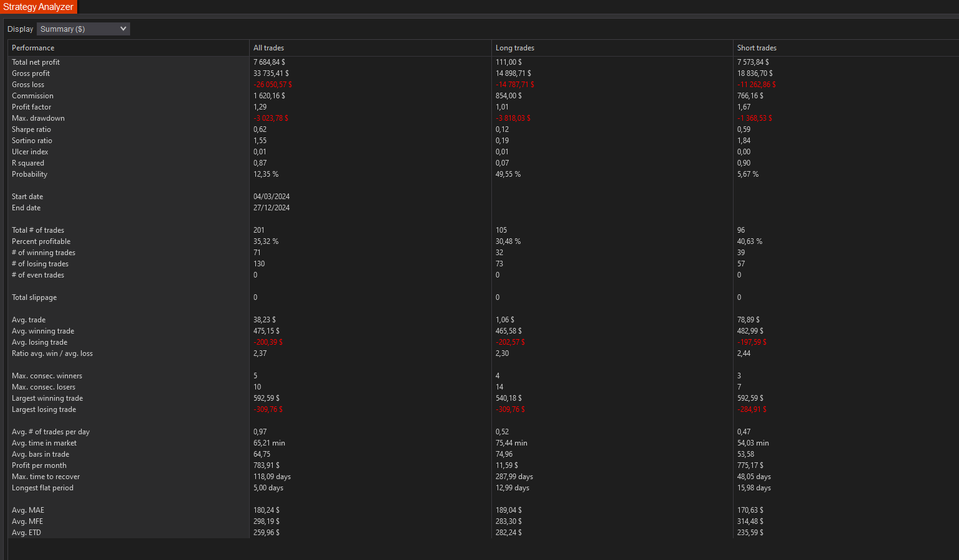Viewport: 959px width, 560px height.
Task: Click profit per month value 783,91 $
Action: pyautogui.click(x=267, y=465)
